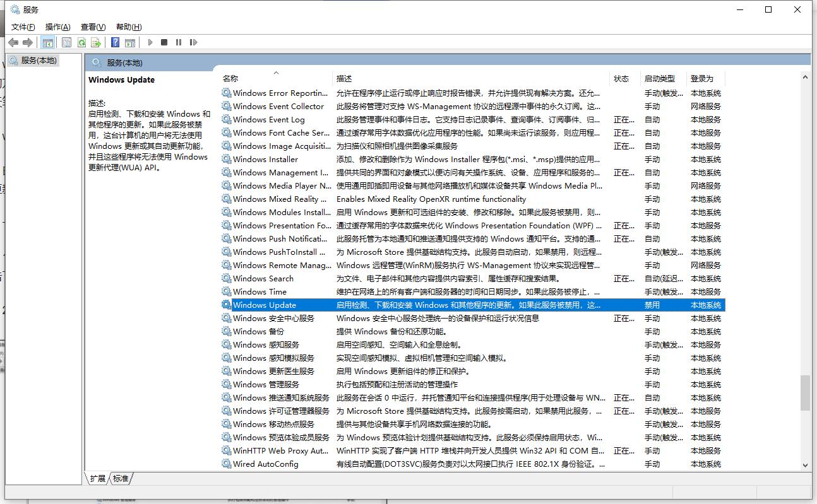Select the Windows PushToInstall service name

[280, 252]
